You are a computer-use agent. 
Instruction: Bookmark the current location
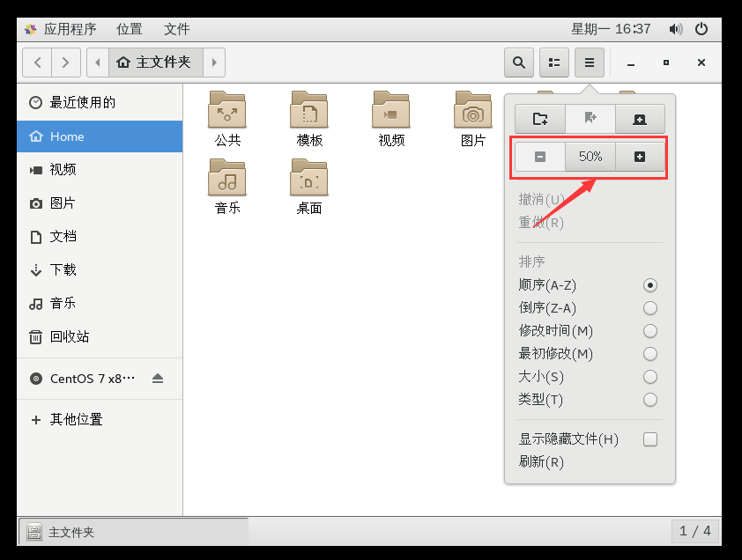590,118
